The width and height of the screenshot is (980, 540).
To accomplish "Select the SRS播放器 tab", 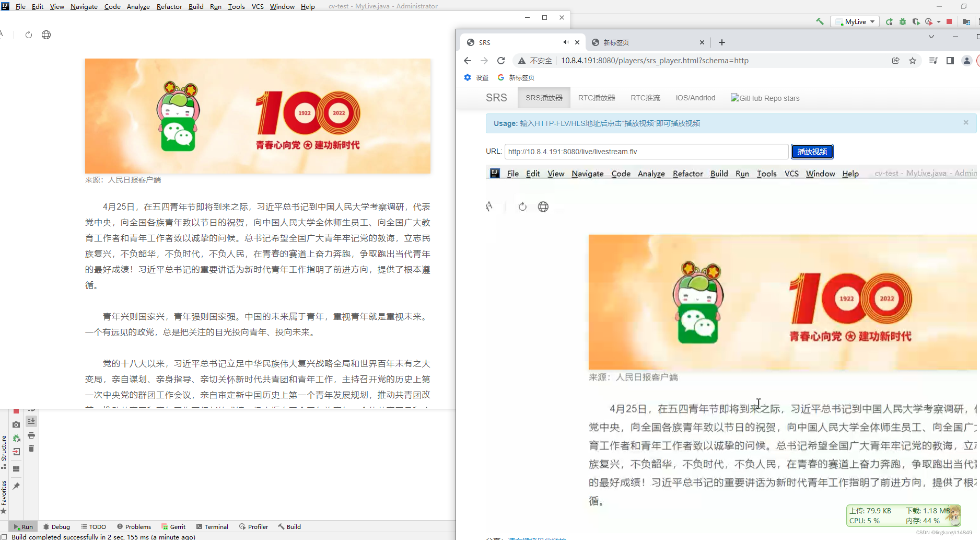I will 544,98.
